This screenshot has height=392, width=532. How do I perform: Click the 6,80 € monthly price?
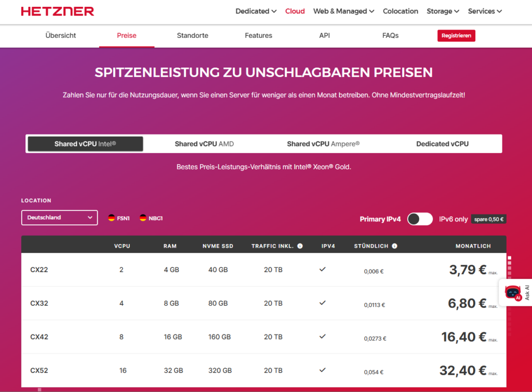click(467, 304)
